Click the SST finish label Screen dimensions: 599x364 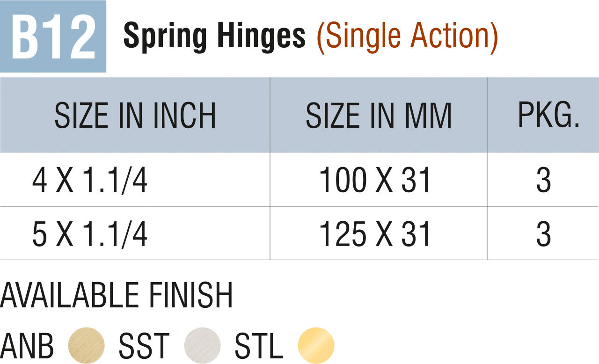[x=144, y=347]
